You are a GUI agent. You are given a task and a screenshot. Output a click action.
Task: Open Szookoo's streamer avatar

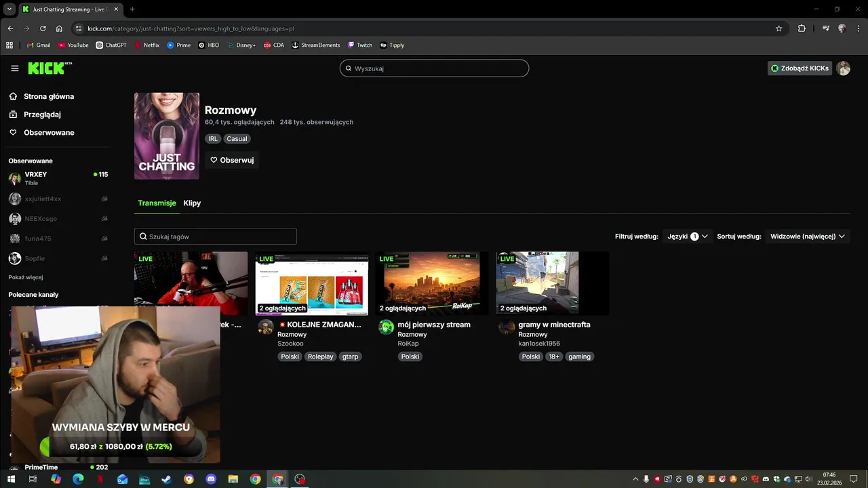tap(266, 327)
